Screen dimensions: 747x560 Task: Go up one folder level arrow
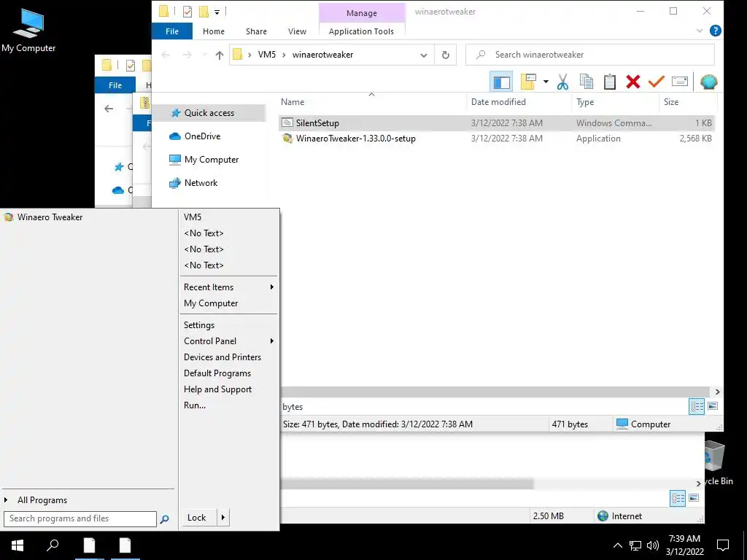coord(220,55)
